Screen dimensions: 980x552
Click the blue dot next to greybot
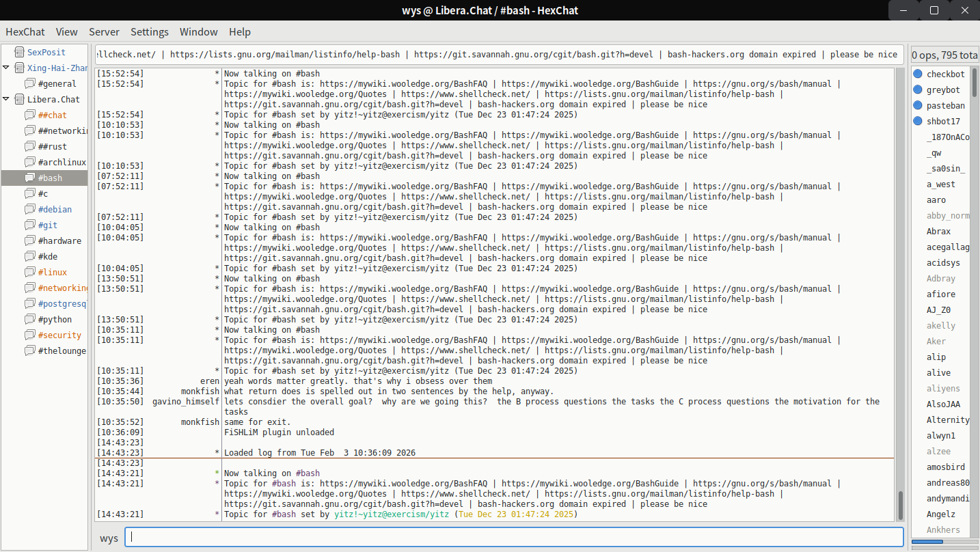[x=918, y=89]
